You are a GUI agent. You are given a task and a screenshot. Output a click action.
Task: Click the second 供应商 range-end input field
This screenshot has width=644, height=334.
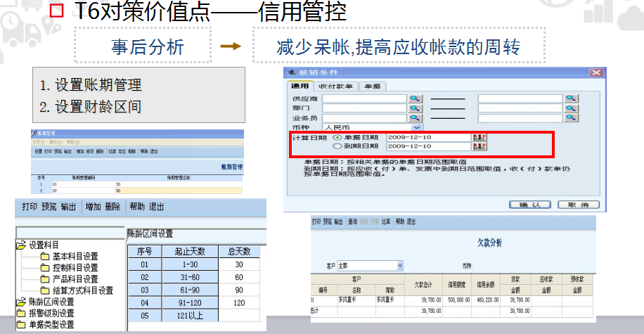520,98
